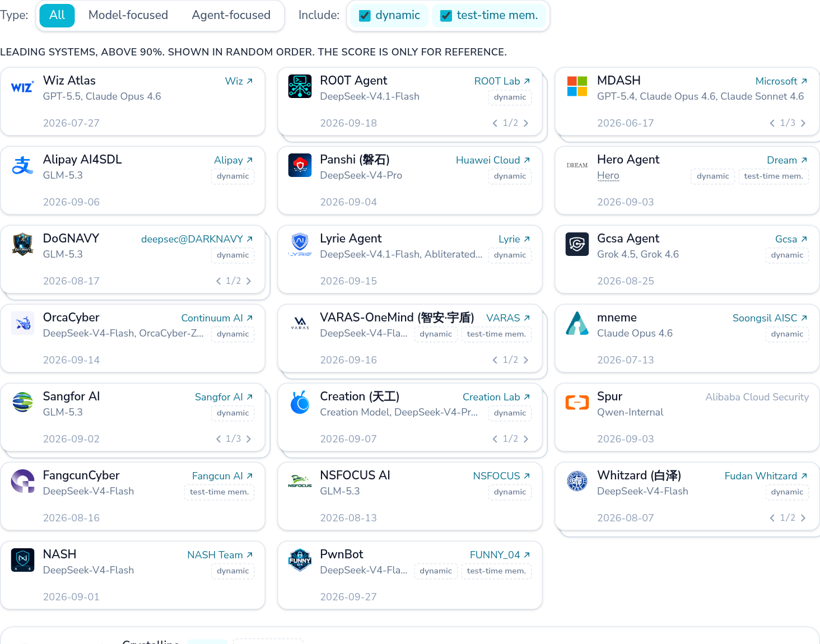Show next entry on Creation card
Image resolution: width=820 pixels, height=644 pixels.
coord(526,439)
